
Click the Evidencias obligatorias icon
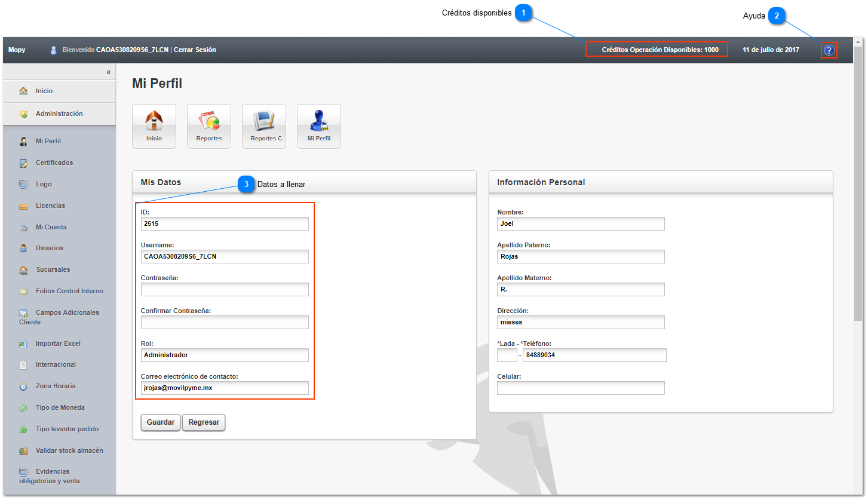(23, 472)
